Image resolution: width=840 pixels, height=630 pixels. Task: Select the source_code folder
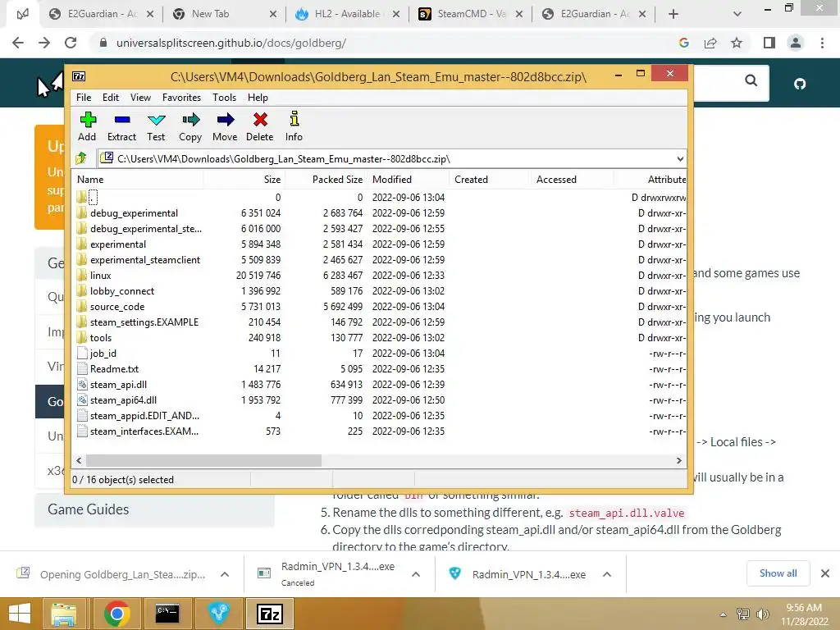[x=116, y=307]
